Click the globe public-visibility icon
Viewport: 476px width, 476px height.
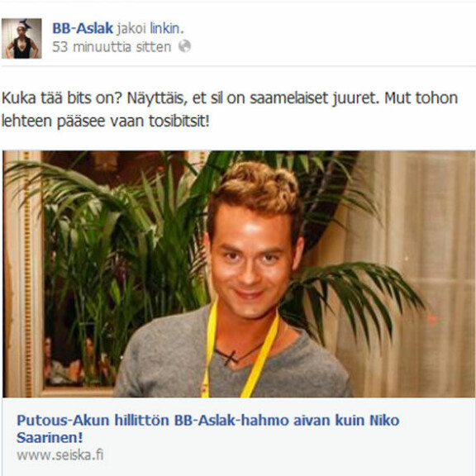click(184, 46)
